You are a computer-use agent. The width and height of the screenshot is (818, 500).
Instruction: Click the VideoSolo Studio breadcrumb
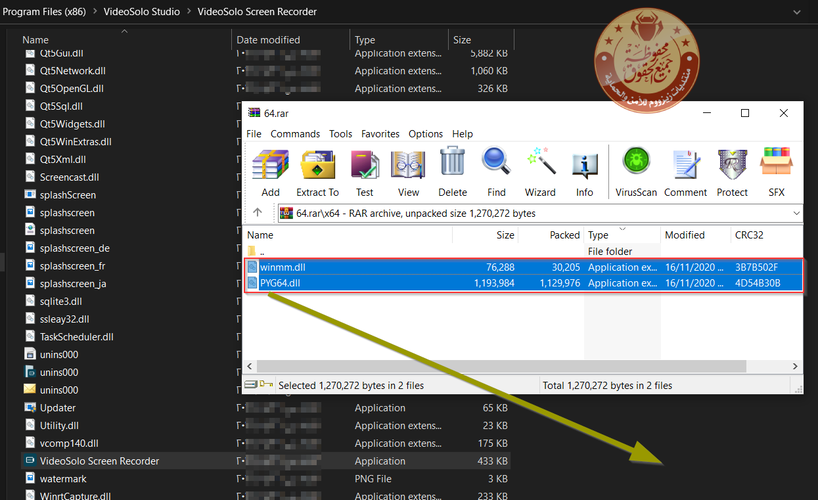pos(141,11)
